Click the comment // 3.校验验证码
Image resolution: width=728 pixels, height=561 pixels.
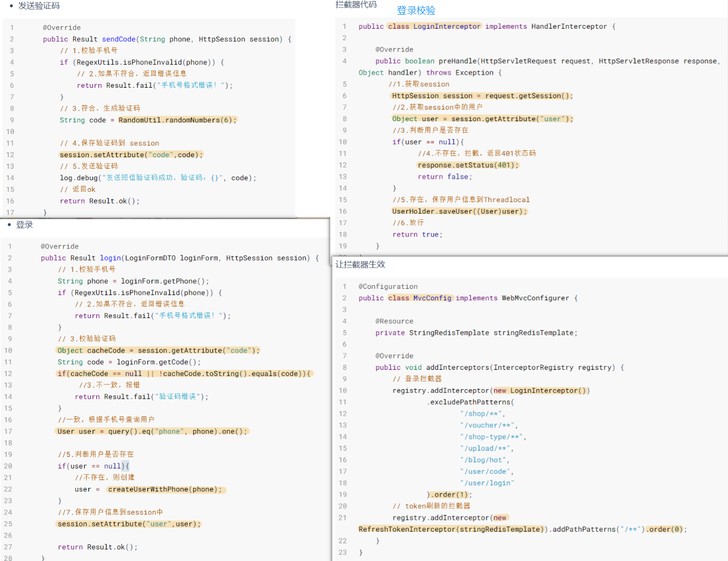[x=87, y=339]
